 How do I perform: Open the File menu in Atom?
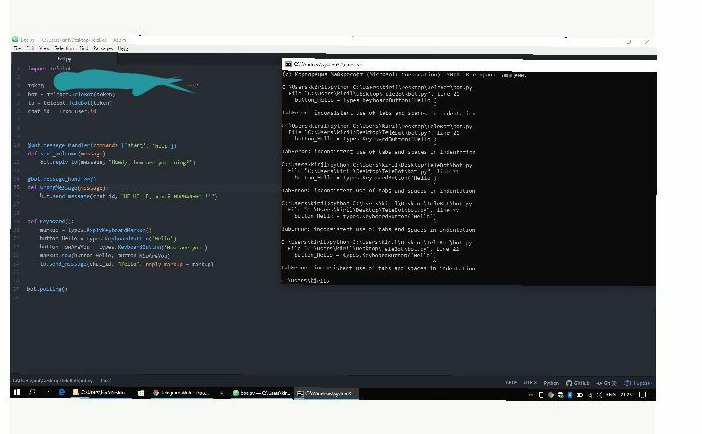17,48
